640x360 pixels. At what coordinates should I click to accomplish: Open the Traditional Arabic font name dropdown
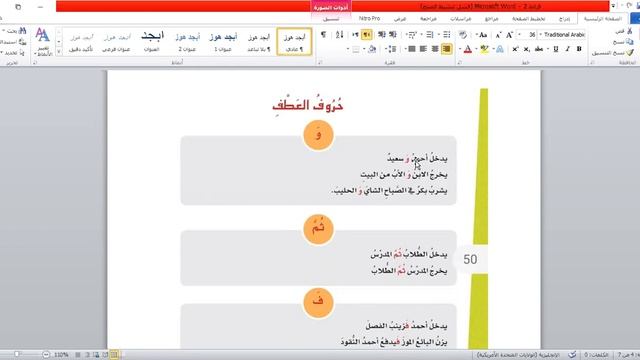click(x=540, y=35)
